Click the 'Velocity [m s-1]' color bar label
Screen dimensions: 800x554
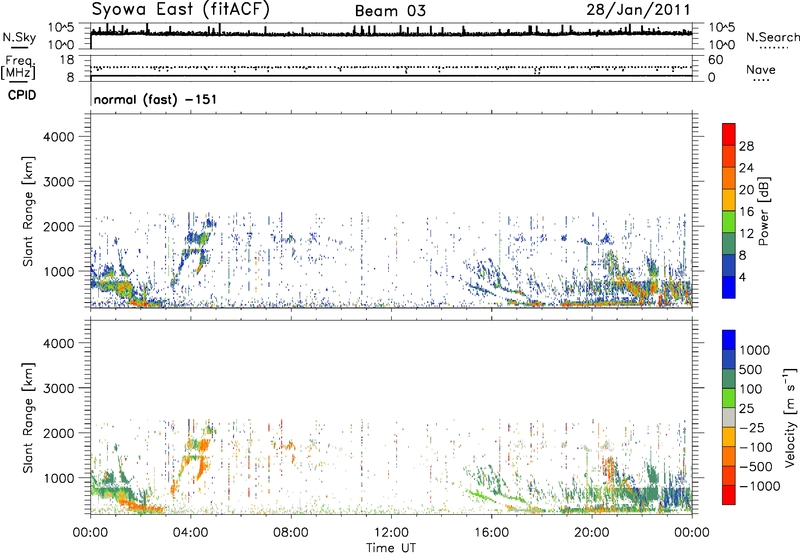click(x=790, y=417)
